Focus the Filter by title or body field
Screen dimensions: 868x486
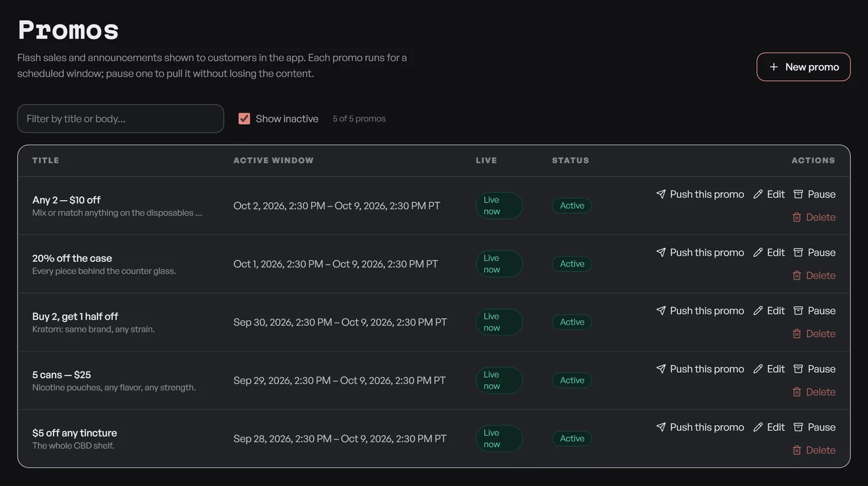[121, 119]
